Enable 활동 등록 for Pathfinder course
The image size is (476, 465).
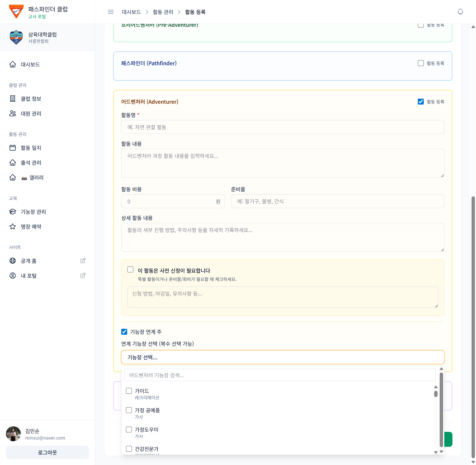421,63
